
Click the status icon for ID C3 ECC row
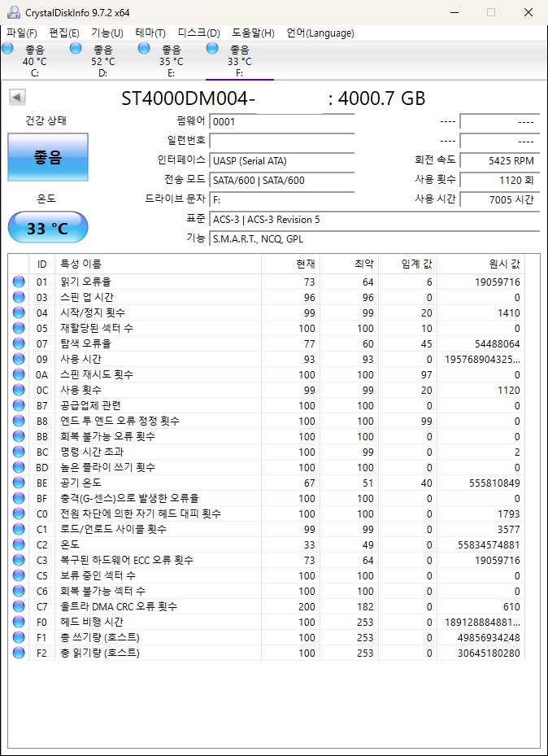pos(19,560)
